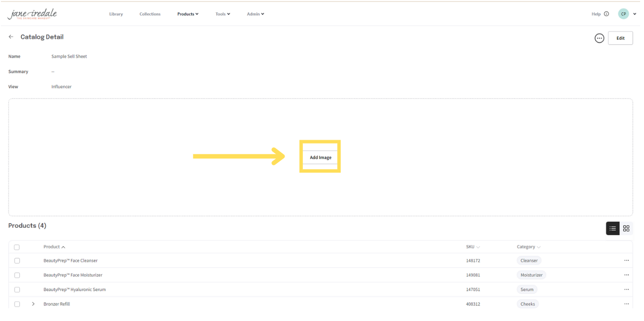Viewport: 644px width, 321px height.
Task: Click the BeautyPrep Face Moisturizer product name
Action: tap(73, 275)
